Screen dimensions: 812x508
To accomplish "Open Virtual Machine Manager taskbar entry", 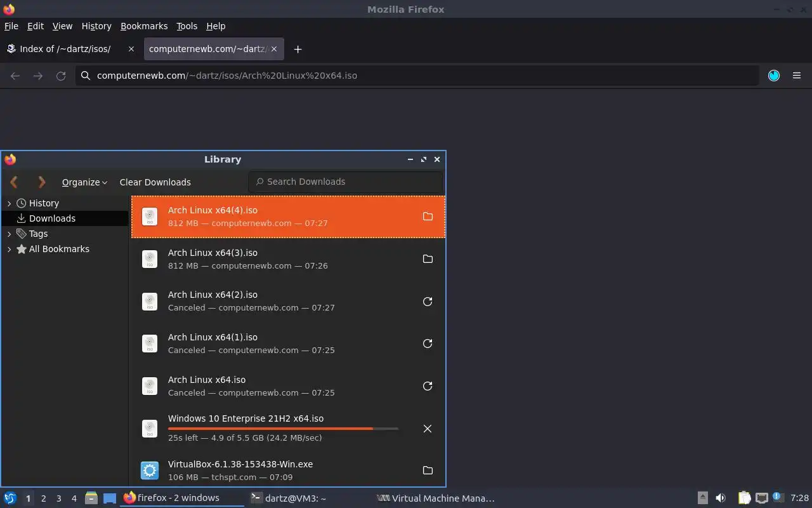I will [x=436, y=498].
